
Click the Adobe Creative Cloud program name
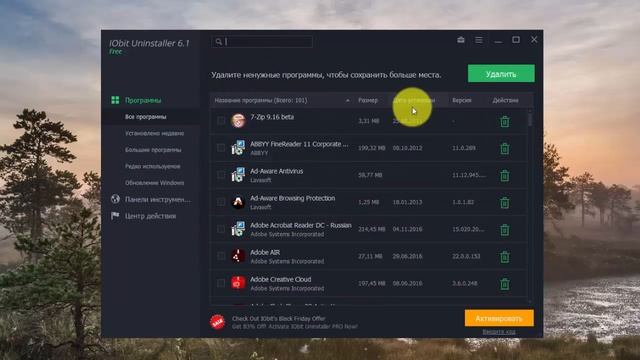click(280, 280)
